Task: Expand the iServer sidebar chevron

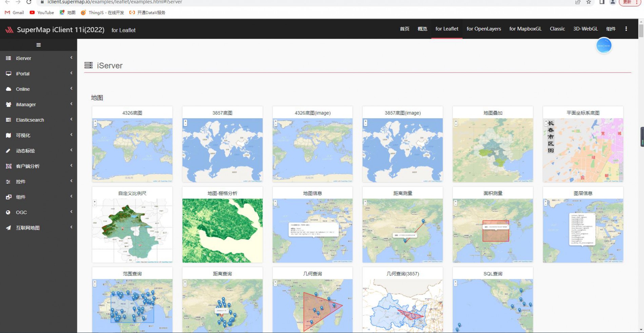Action: coord(71,58)
